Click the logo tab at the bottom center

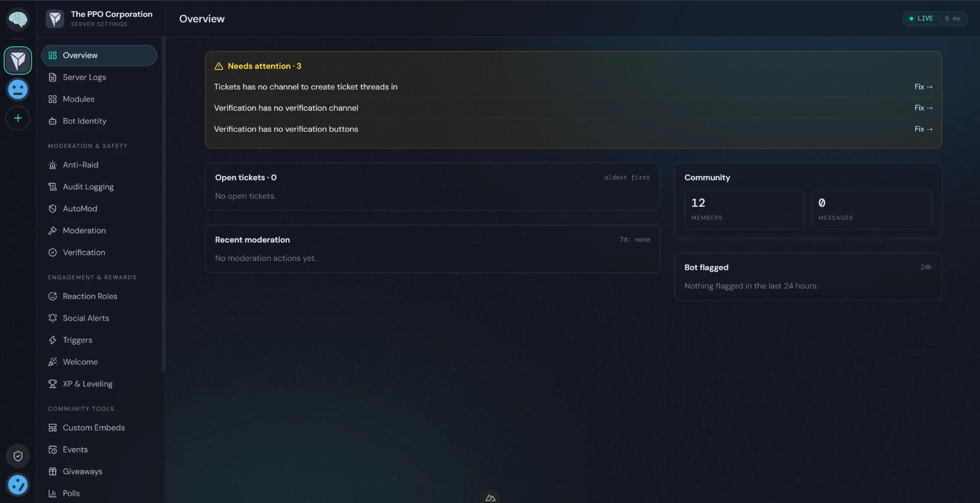tap(491, 497)
